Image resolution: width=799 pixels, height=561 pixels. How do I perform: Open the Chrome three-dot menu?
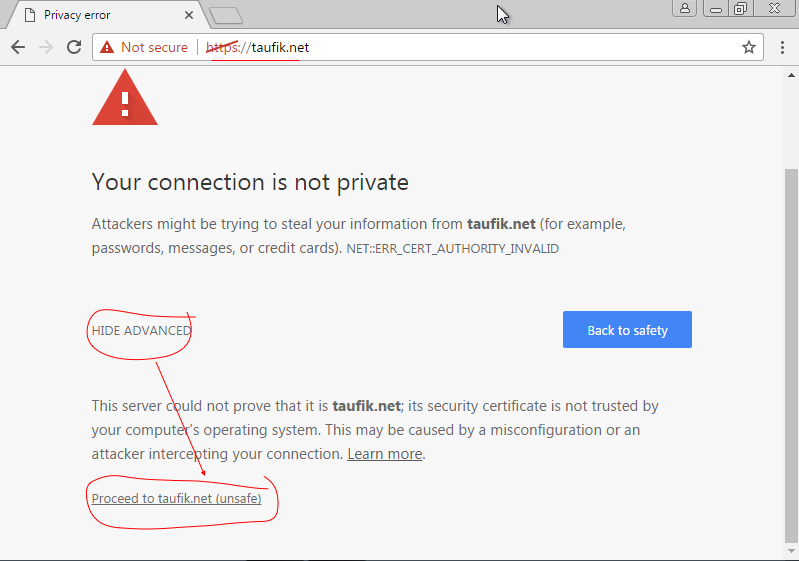[x=782, y=47]
